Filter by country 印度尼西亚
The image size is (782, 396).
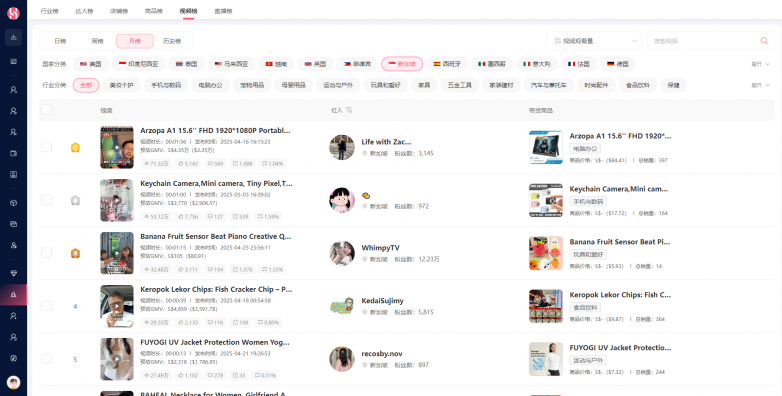[x=138, y=64]
